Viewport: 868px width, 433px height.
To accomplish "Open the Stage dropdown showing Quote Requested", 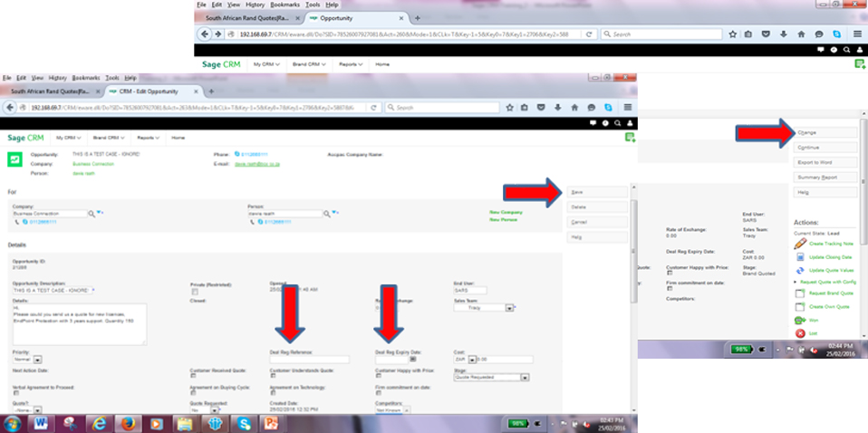I will point(491,377).
